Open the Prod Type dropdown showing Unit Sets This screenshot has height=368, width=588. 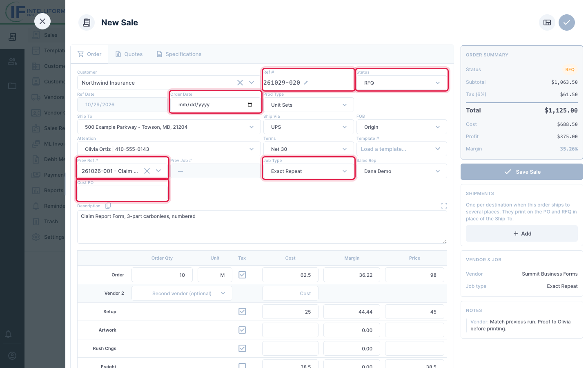[309, 105]
